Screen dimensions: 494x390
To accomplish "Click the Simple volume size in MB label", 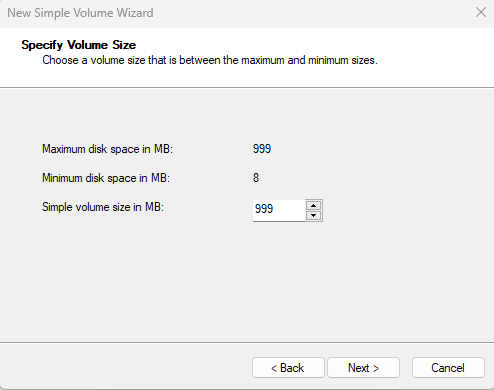I will pos(103,207).
